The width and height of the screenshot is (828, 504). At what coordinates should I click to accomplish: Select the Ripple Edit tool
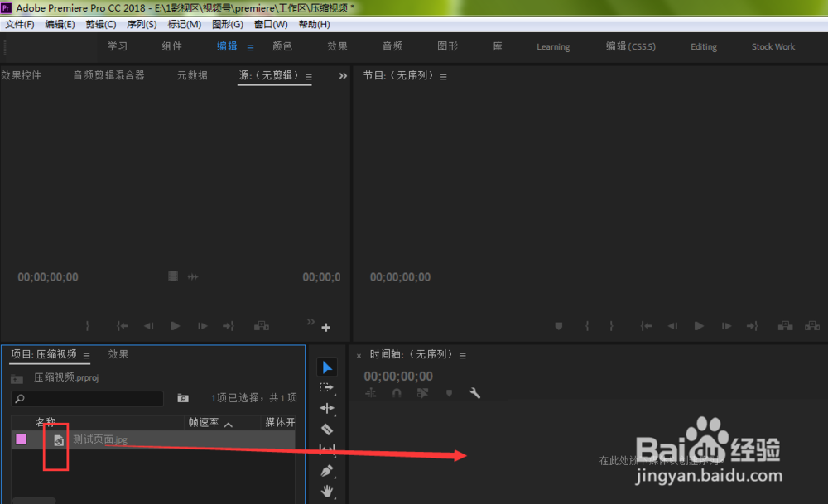click(327, 408)
